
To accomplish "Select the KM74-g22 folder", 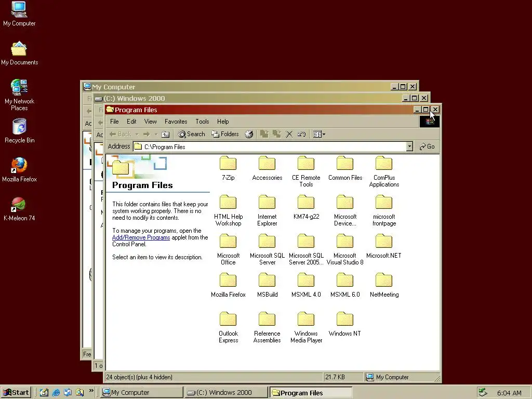I will [x=306, y=207].
